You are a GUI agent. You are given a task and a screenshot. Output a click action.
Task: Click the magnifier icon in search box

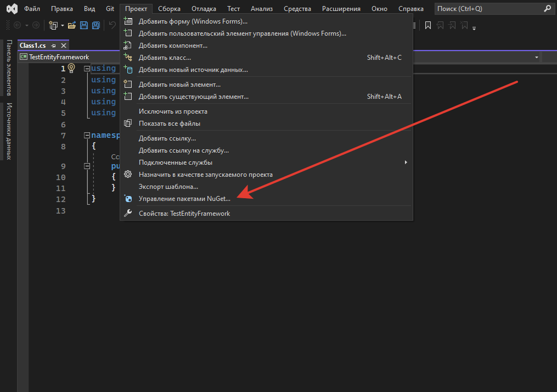click(x=547, y=9)
